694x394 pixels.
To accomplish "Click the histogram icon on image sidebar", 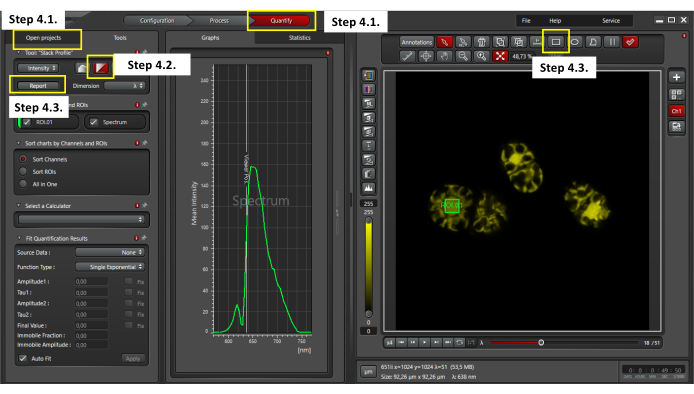I will pyautogui.click(x=368, y=188).
